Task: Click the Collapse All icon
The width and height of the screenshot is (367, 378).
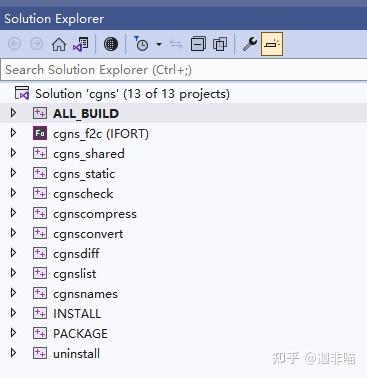Action: click(198, 44)
